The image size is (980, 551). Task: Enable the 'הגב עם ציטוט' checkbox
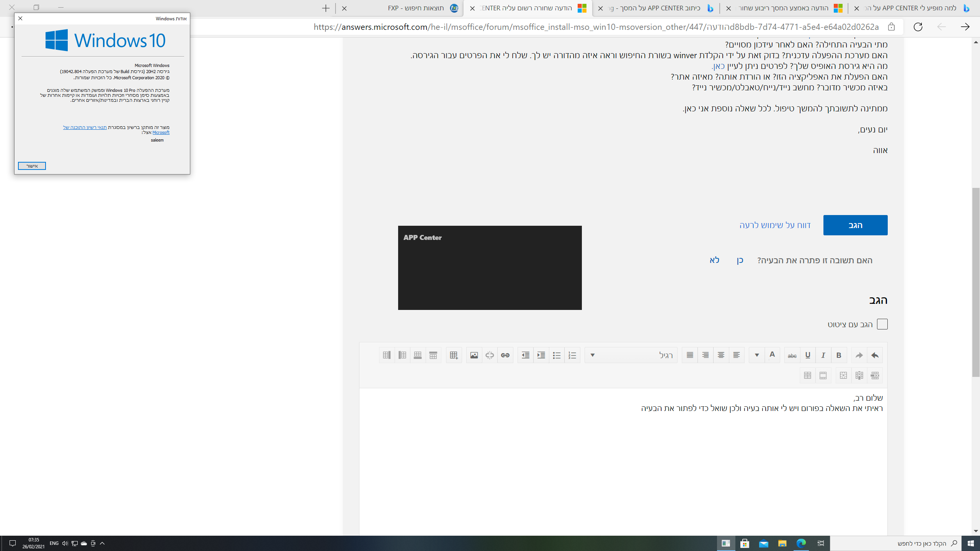coord(882,324)
